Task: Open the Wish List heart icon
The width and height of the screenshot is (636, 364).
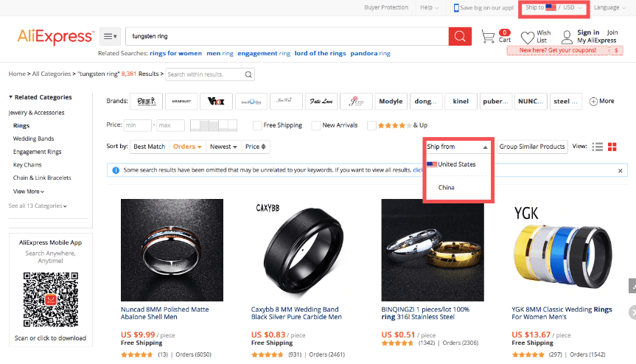Action: [527, 37]
